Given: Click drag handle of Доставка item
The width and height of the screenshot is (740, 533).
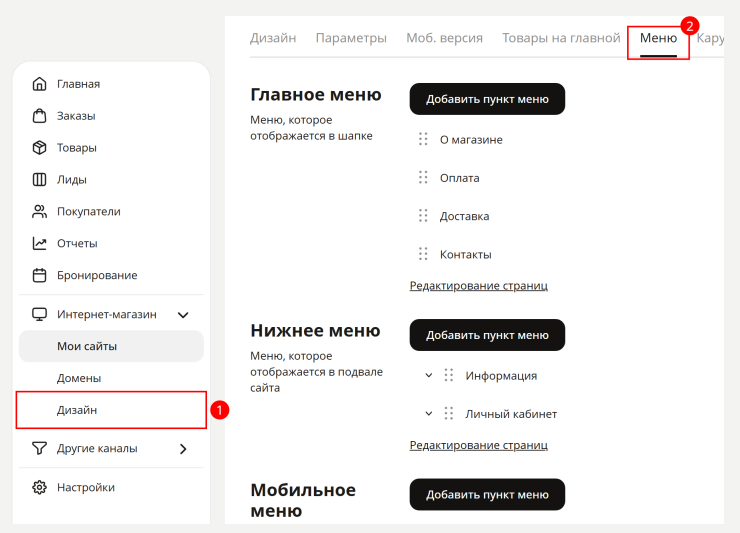Looking at the screenshot, I should 423,216.
